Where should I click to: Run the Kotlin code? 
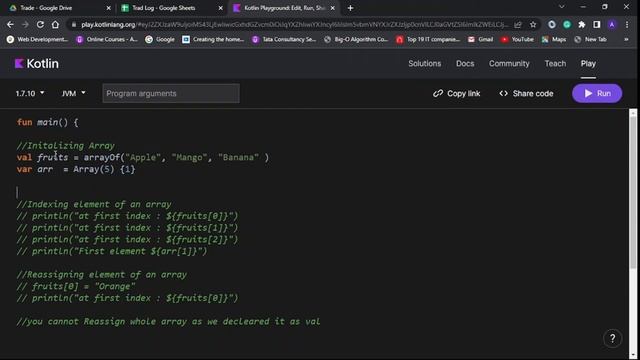[597, 93]
